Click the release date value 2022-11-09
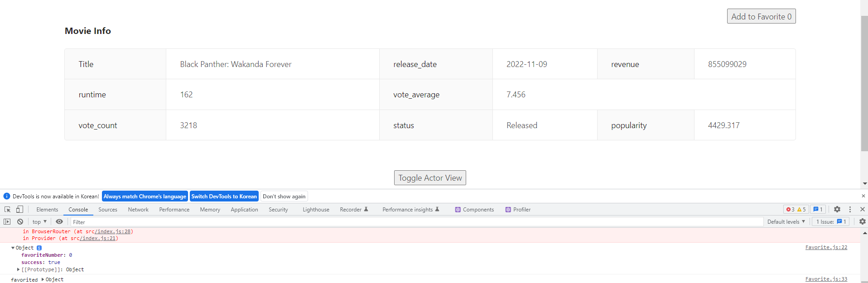The height and width of the screenshot is (283, 868). (527, 64)
